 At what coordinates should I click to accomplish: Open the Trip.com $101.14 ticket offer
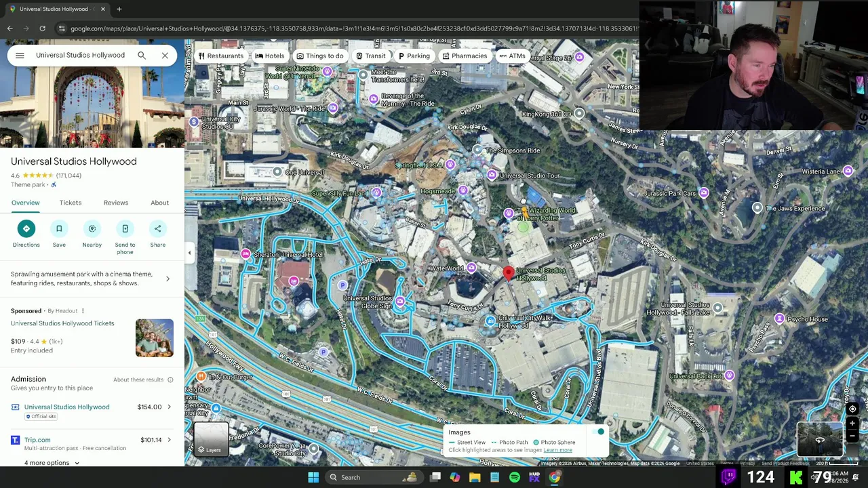click(x=92, y=443)
